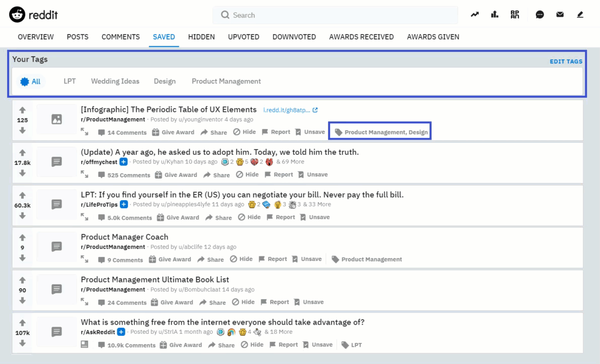600x364 pixels.
Task: Open r/LifeProTips subreddit link
Action: point(99,205)
